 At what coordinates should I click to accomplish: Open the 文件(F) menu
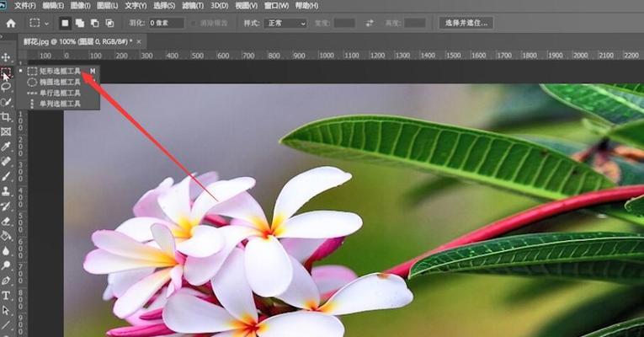(x=25, y=6)
